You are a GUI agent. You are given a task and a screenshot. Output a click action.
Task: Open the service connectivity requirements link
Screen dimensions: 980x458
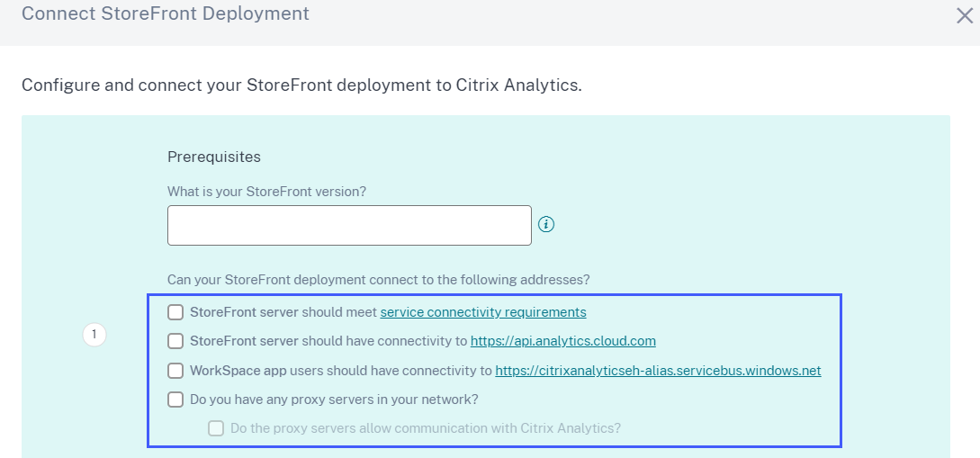pos(483,312)
